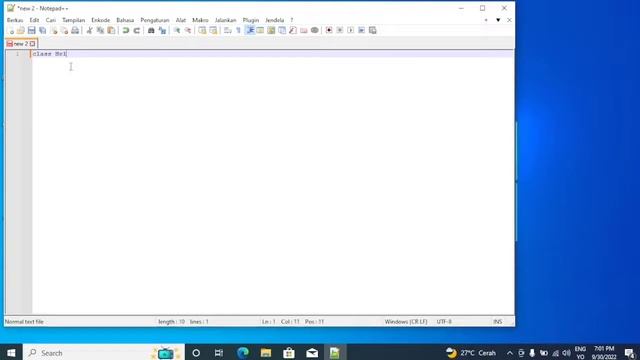Click the Replace toolbar icon
This screenshot has height=360, width=640.
point(162,31)
